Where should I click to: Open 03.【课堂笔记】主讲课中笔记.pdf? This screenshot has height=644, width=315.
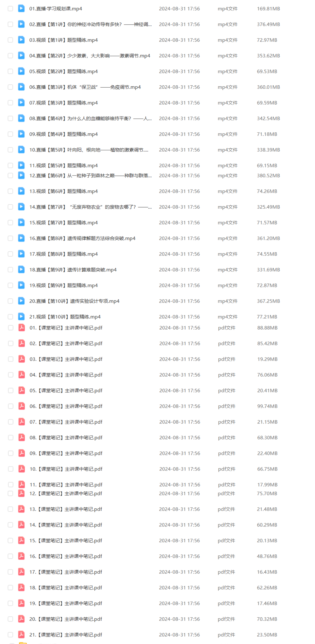66,359
